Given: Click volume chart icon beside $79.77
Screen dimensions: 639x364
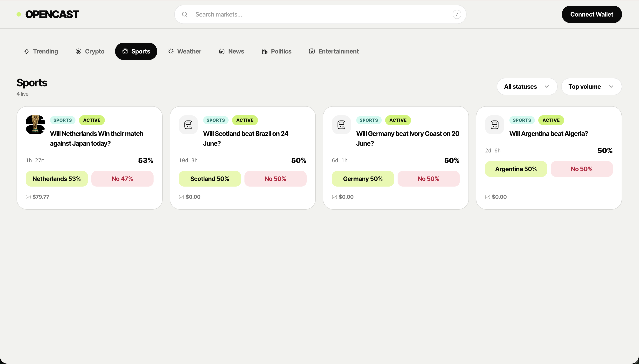Looking at the screenshot, I should pyautogui.click(x=28, y=197).
